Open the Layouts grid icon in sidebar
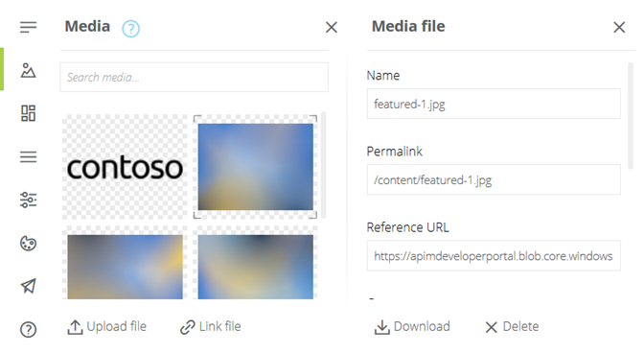This screenshot has height=353, width=644. pyautogui.click(x=29, y=113)
